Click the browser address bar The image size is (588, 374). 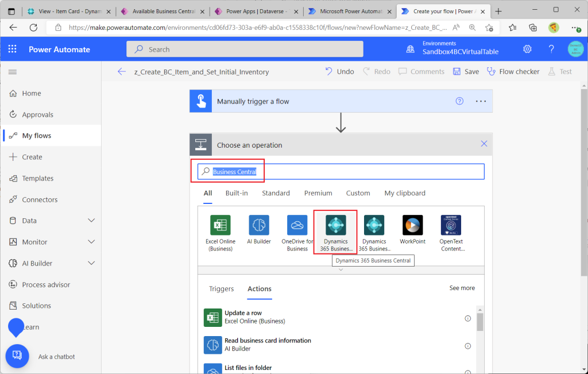point(258,28)
